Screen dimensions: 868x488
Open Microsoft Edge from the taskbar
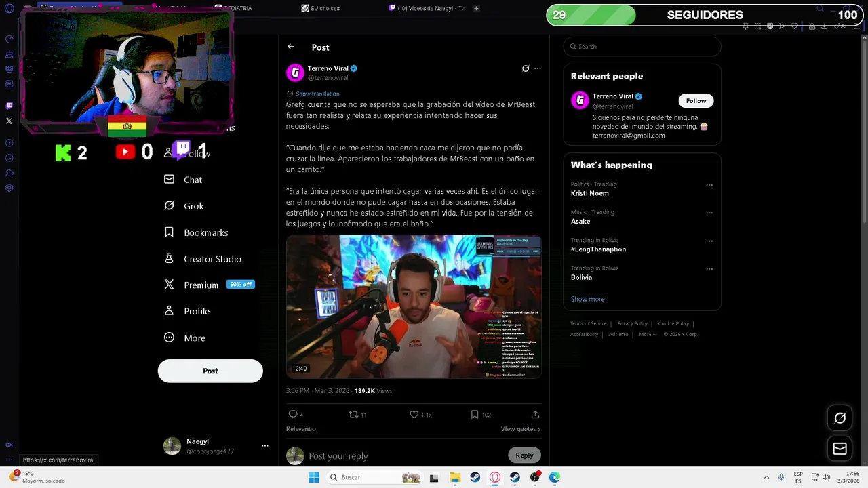pos(555,477)
